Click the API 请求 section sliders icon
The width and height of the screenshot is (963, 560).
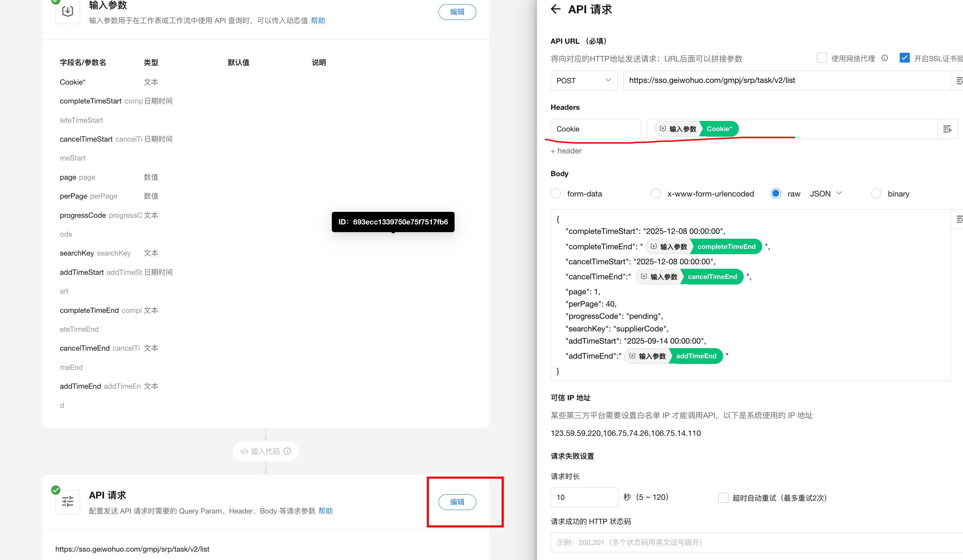[67, 502]
